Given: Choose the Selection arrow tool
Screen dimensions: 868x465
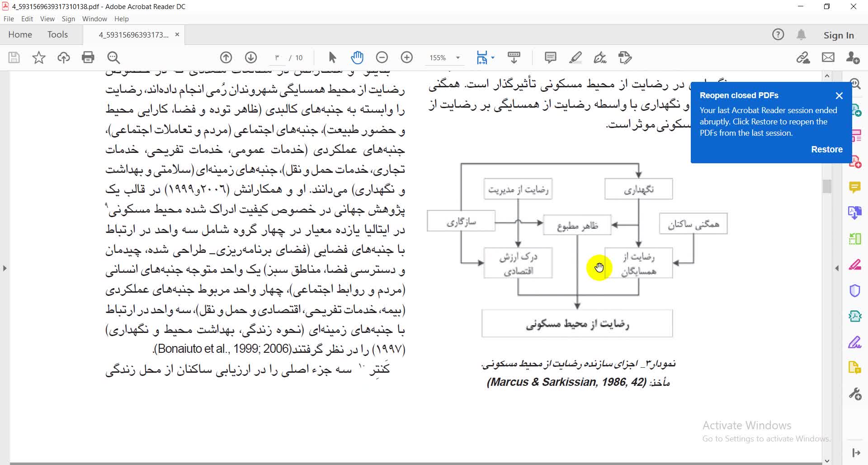Looking at the screenshot, I should click(332, 57).
